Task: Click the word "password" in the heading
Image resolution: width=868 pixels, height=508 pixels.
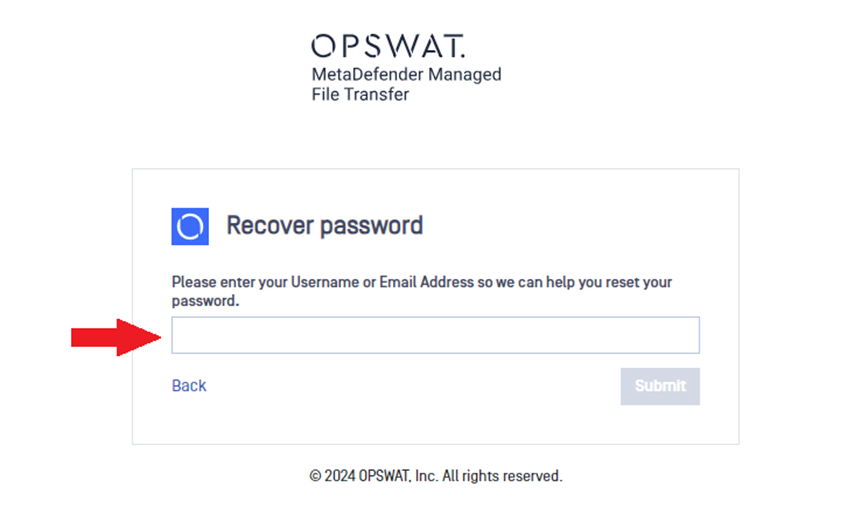Action: click(x=371, y=227)
